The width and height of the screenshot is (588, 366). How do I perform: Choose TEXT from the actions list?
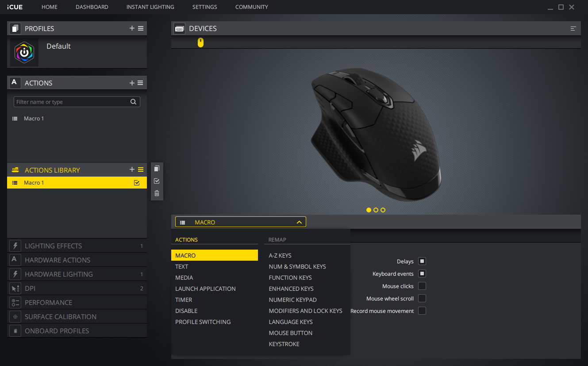(182, 266)
